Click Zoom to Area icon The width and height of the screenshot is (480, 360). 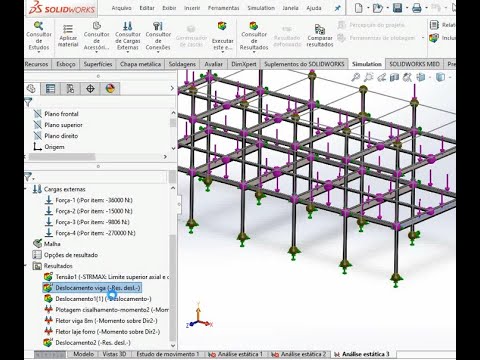[x=368, y=77]
